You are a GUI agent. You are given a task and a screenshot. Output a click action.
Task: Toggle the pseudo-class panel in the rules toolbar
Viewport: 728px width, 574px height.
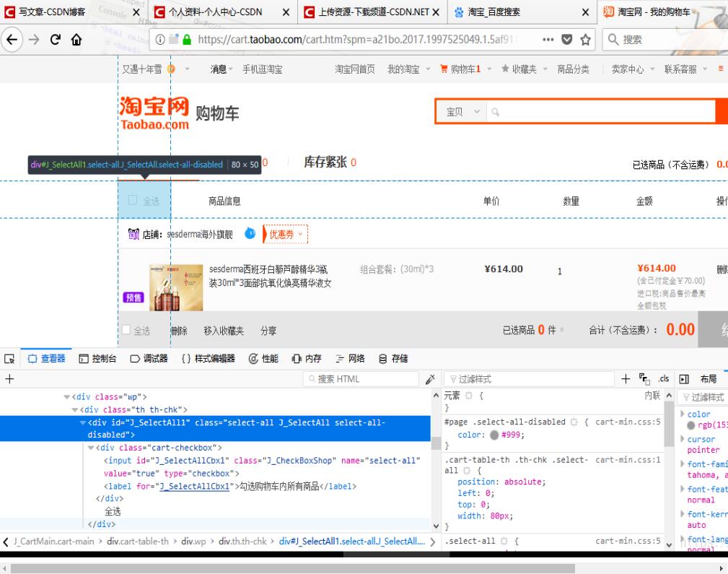[x=644, y=379]
